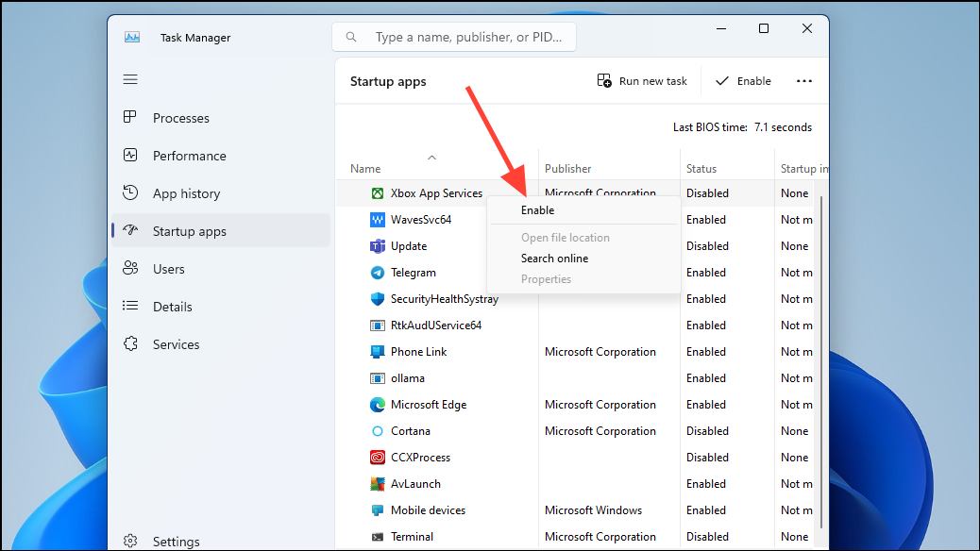Select the Telegram row name
The width and height of the screenshot is (980, 551).
(x=414, y=273)
